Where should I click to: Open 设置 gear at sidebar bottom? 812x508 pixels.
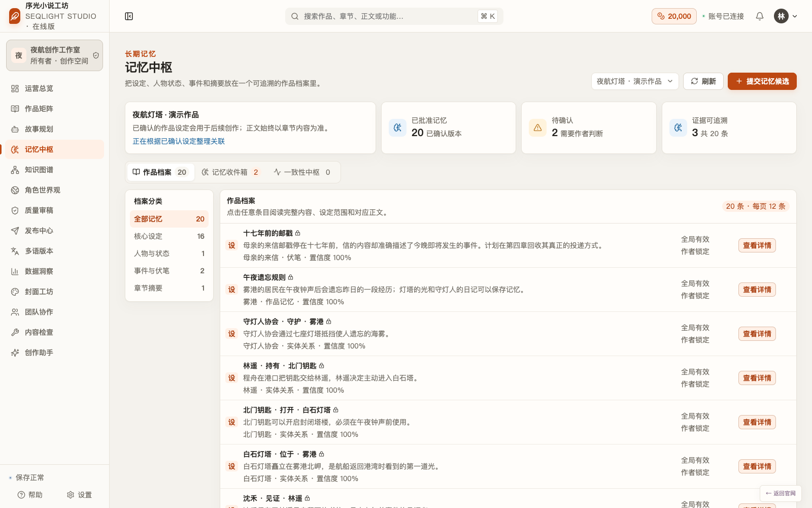(79, 495)
